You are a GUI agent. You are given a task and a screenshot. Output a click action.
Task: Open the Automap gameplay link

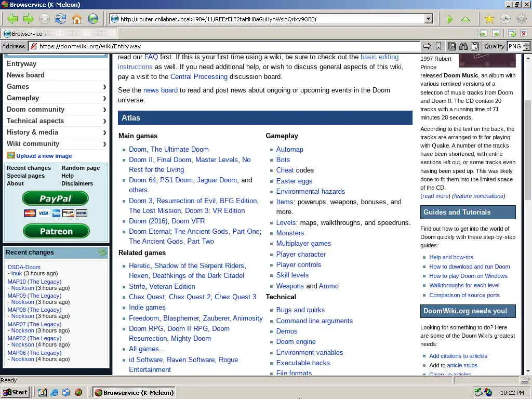click(x=290, y=149)
